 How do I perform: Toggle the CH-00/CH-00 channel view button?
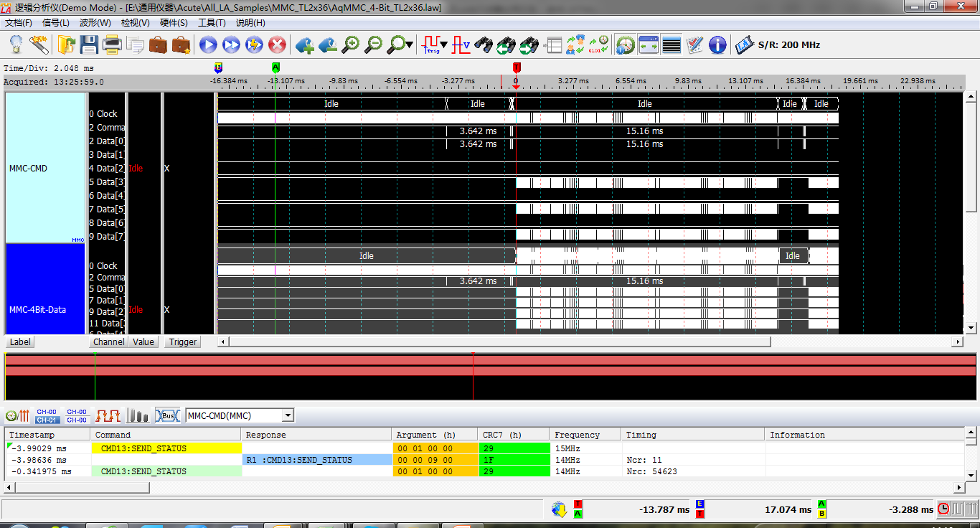77,415
